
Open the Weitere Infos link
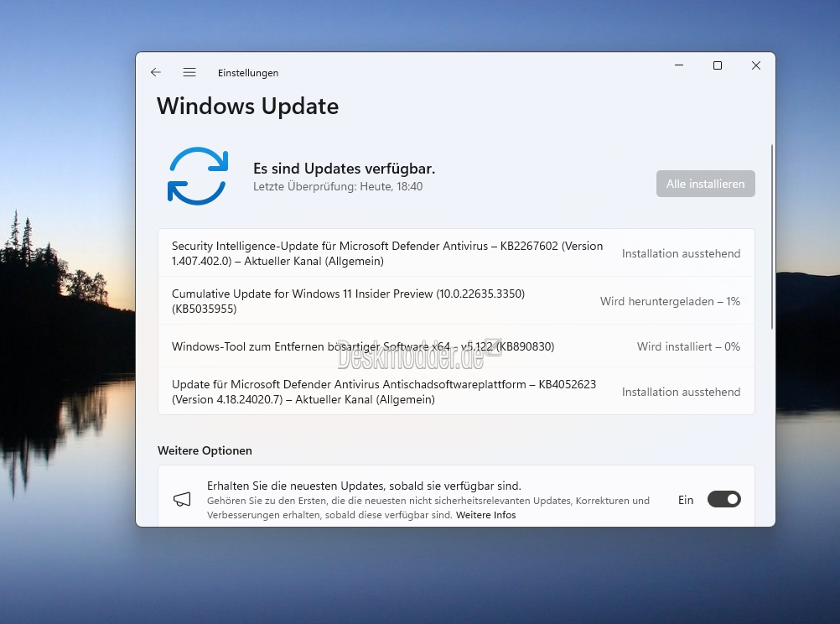click(486, 515)
